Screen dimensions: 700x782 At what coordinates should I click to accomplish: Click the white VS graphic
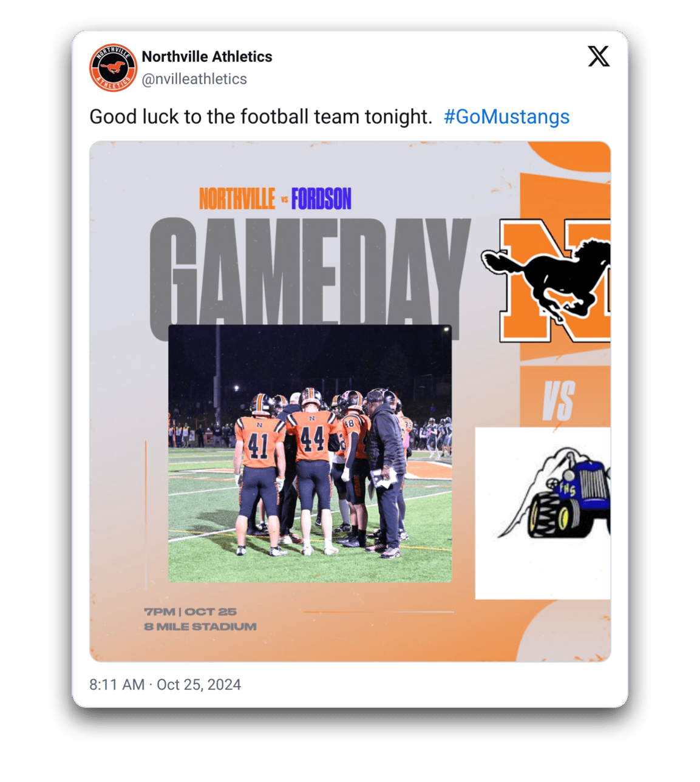click(559, 401)
